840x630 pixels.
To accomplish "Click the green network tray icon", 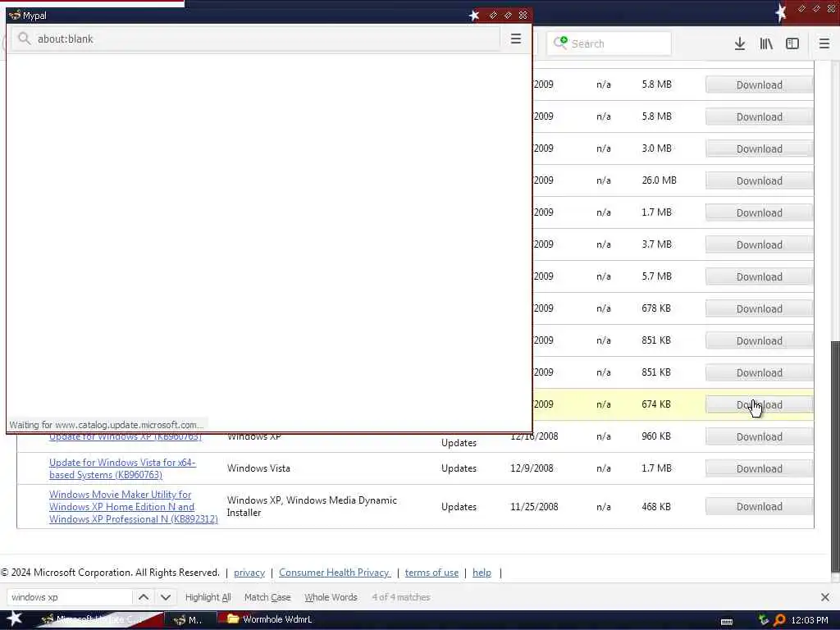I will click(x=764, y=620).
